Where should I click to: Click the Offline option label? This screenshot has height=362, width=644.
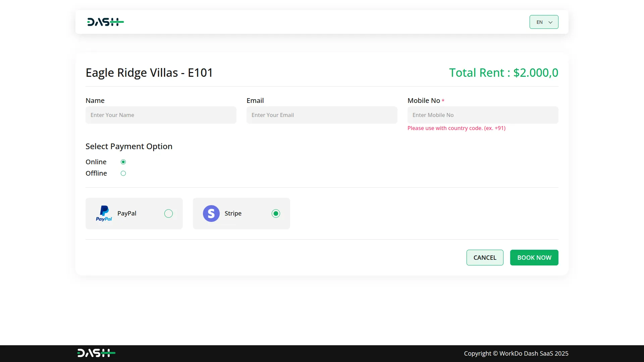96,173
